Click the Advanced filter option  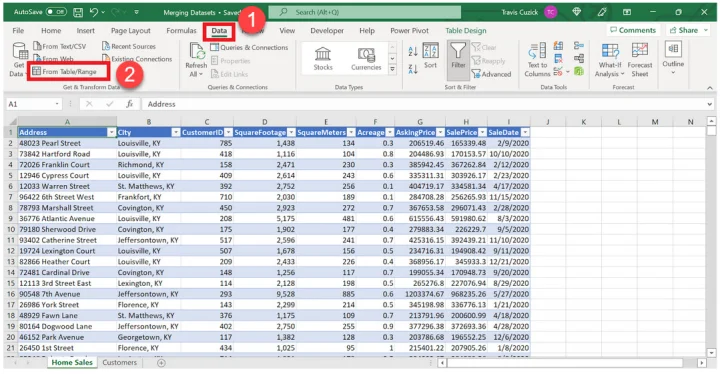pyautogui.click(x=491, y=74)
